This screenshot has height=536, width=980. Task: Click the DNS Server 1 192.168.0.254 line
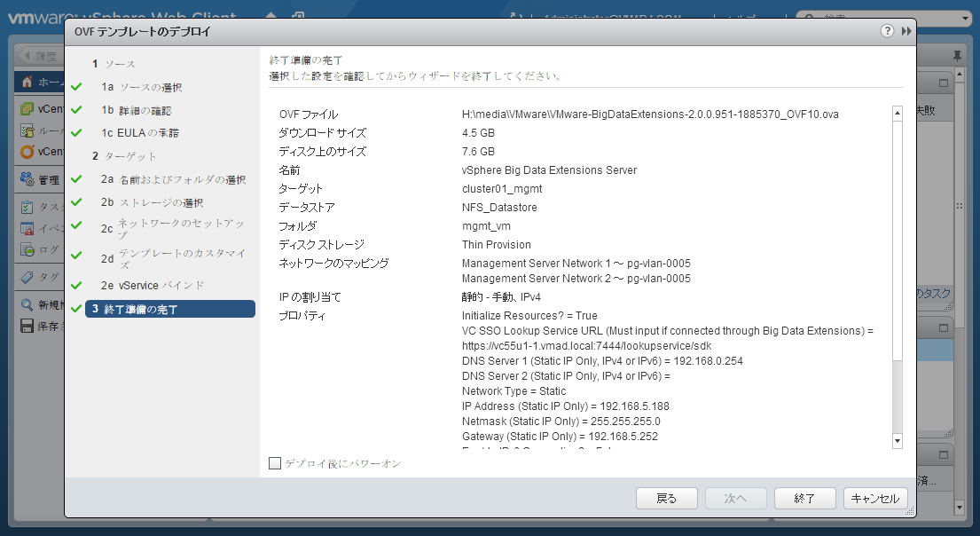point(602,361)
